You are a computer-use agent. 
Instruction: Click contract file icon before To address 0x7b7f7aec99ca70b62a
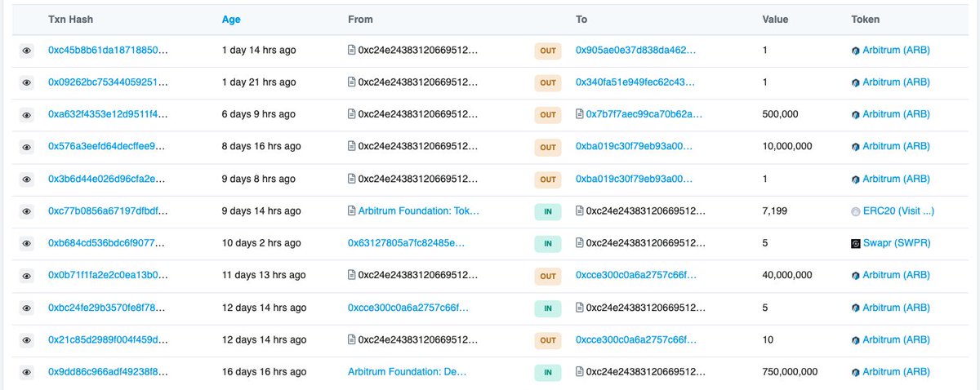pos(580,114)
